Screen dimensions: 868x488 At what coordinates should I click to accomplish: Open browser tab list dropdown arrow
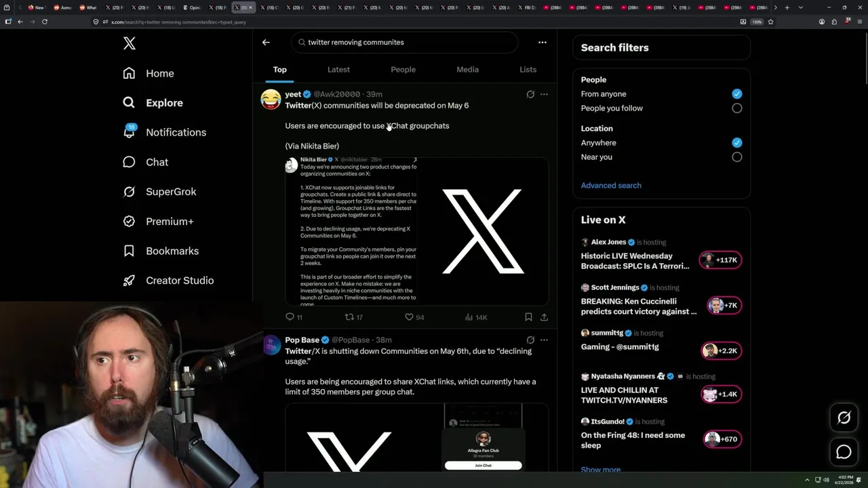coord(801,7)
